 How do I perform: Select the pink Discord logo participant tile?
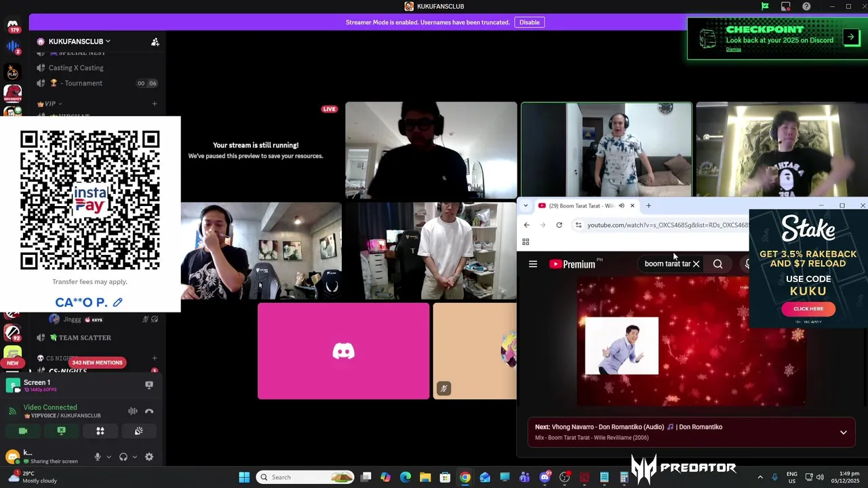(x=343, y=351)
